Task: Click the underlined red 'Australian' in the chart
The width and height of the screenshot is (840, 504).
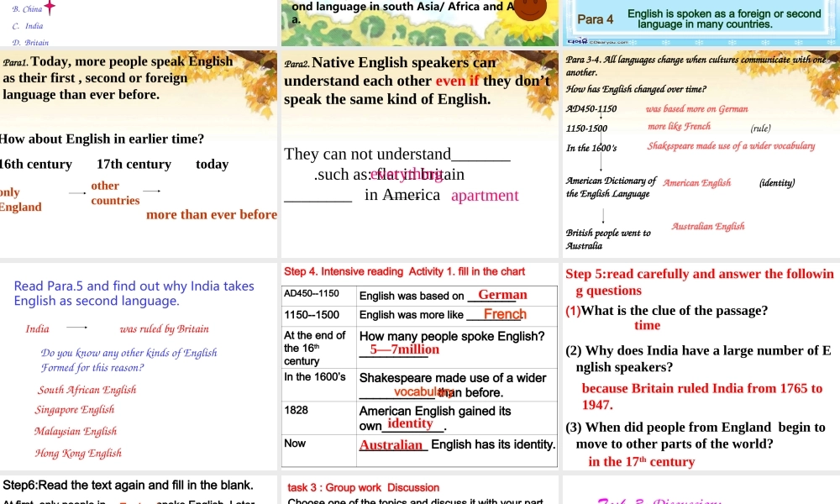Action: click(391, 445)
